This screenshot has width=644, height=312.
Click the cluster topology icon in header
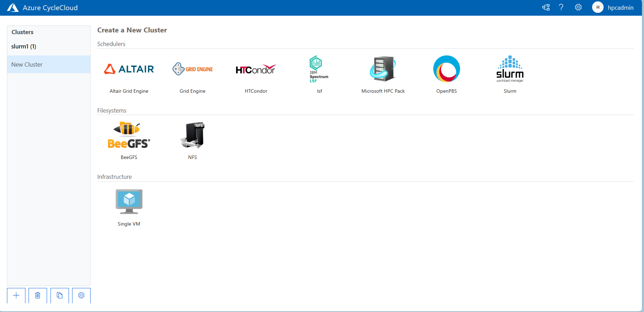(546, 7)
